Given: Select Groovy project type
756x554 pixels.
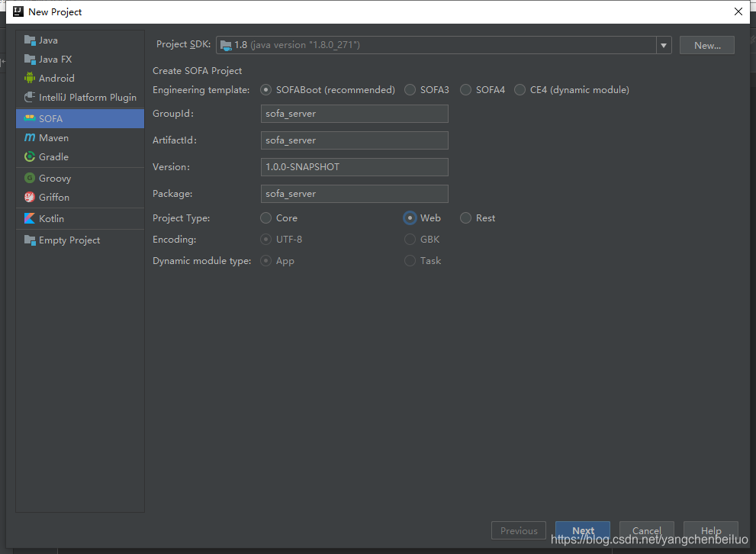Looking at the screenshot, I should (x=80, y=179).
